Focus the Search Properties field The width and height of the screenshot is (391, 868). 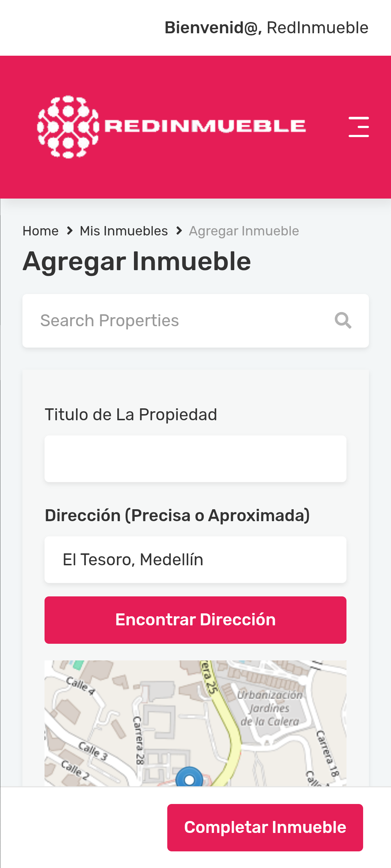(x=181, y=321)
